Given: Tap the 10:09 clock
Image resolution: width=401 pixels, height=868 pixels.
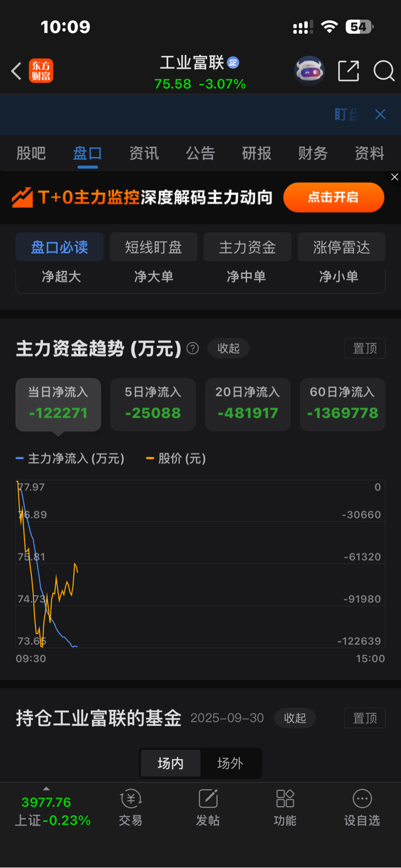Looking at the screenshot, I should [x=66, y=27].
